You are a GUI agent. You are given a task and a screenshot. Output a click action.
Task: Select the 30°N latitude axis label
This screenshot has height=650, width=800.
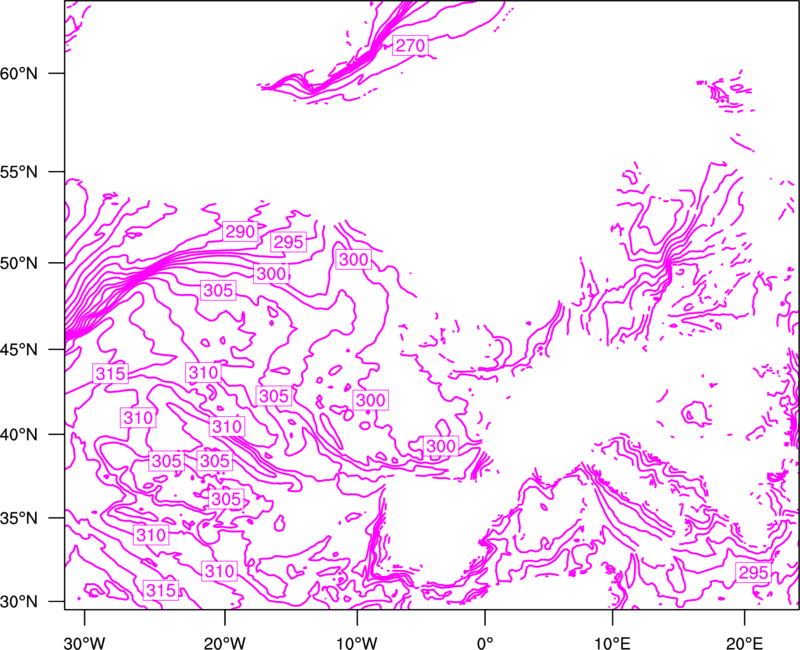pyautogui.click(x=19, y=602)
